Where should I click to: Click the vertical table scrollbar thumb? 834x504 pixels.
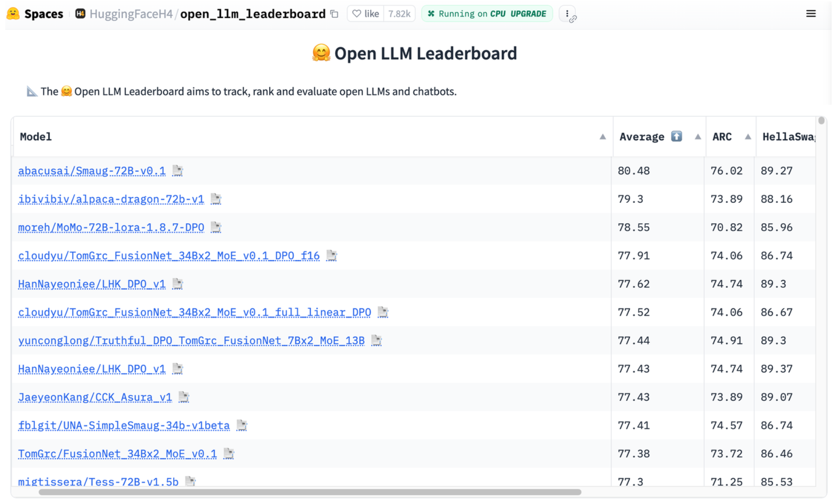pos(821,121)
